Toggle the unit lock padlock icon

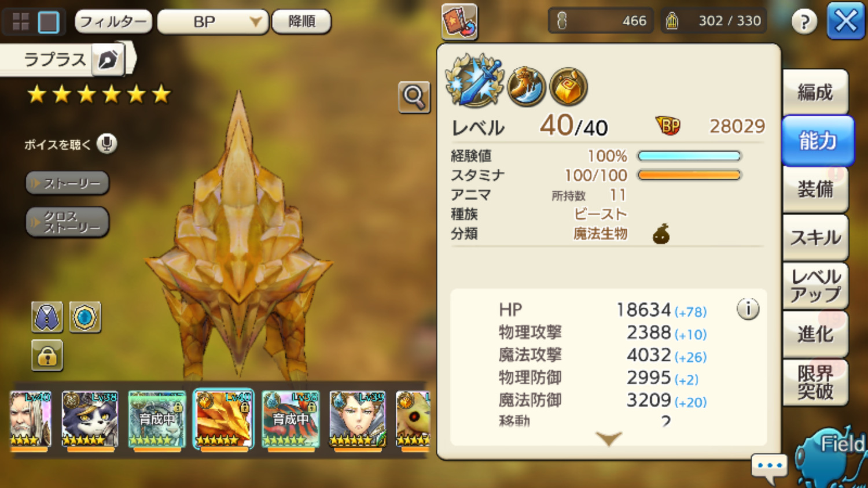tap(47, 355)
